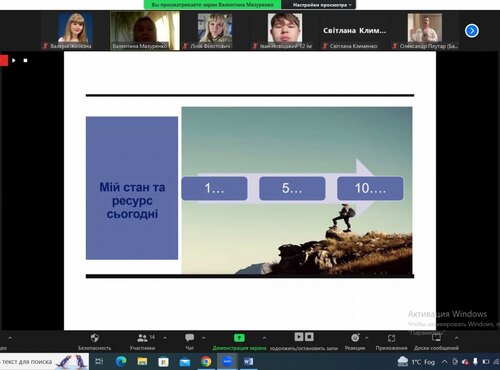Pause the recording in Zoom toolbar

click(x=299, y=337)
